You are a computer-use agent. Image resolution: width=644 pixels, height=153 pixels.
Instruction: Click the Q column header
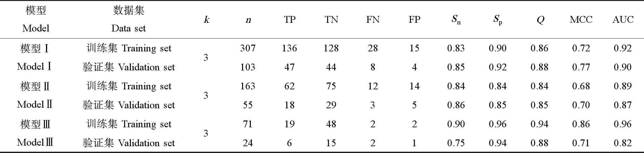pyautogui.click(x=540, y=20)
